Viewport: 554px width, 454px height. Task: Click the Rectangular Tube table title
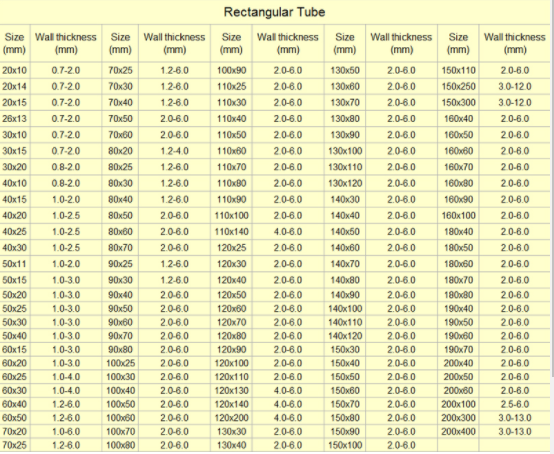point(275,12)
